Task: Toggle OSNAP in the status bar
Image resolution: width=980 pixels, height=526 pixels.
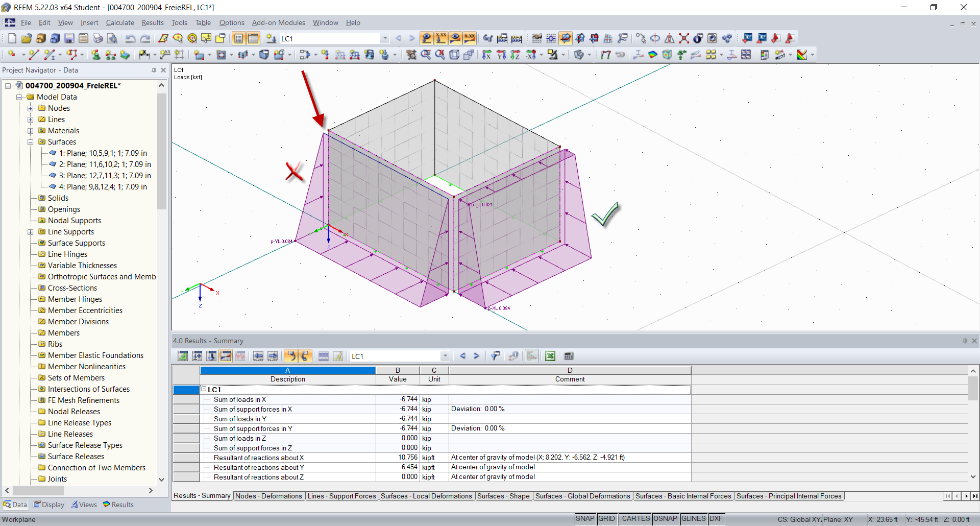Action: pos(665,519)
